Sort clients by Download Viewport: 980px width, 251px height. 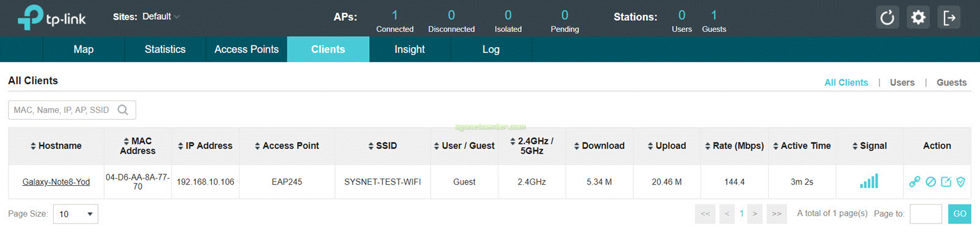click(599, 146)
